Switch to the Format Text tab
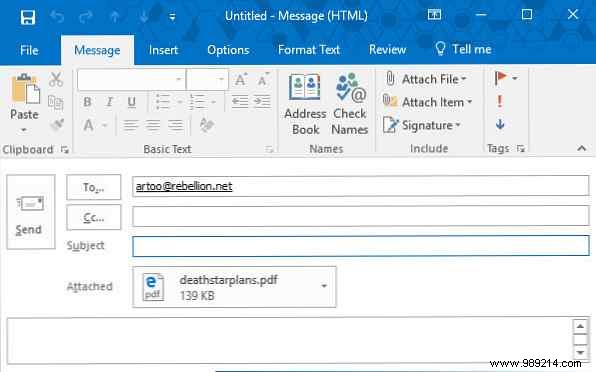Screen dimensions: 596x372 (309, 50)
